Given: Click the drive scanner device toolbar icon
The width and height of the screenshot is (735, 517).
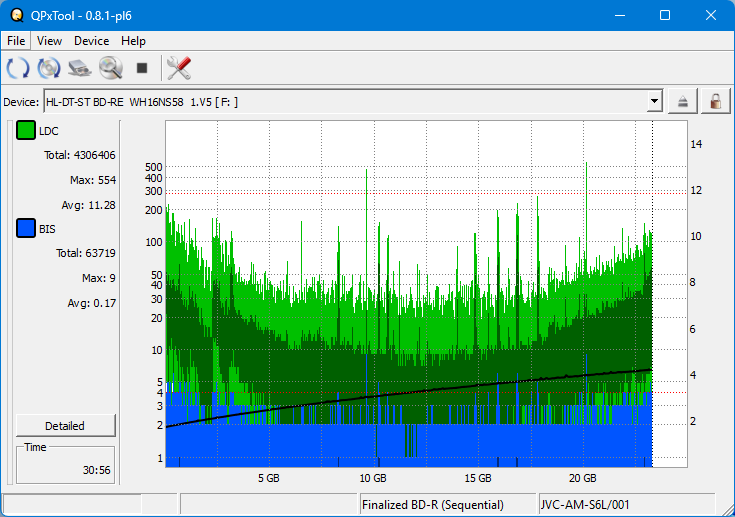Looking at the screenshot, I should 80,68.
